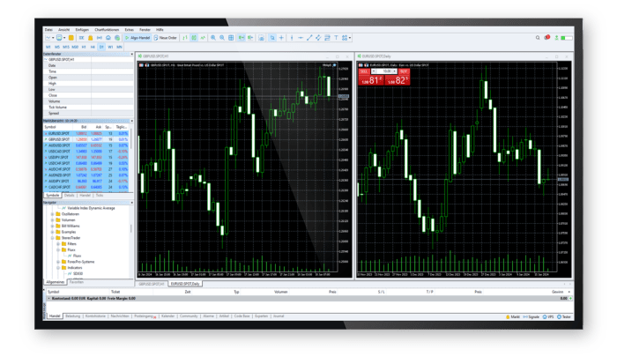Select the crosshair cursor tool

pyautogui.click(x=281, y=38)
